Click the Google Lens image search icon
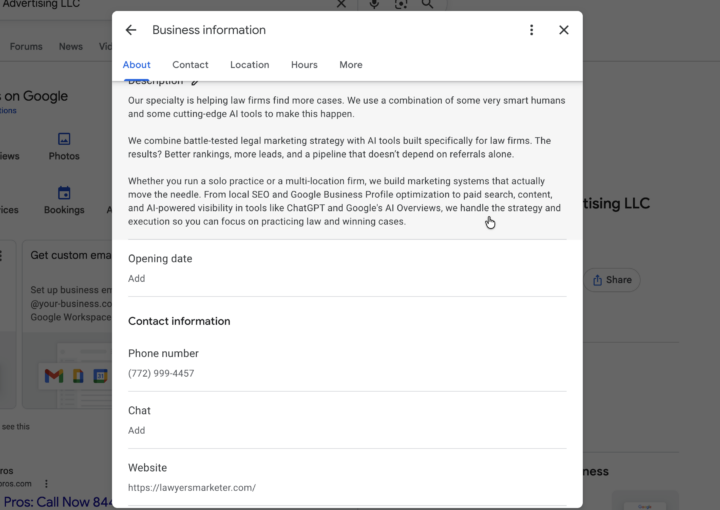Viewport: 720px width, 510px height. (401, 4)
